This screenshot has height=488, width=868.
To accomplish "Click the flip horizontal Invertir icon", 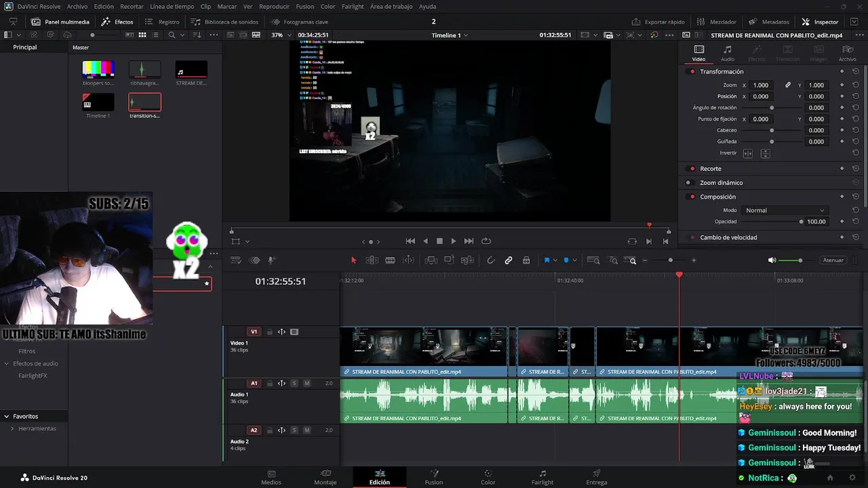I will pos(748,154).
